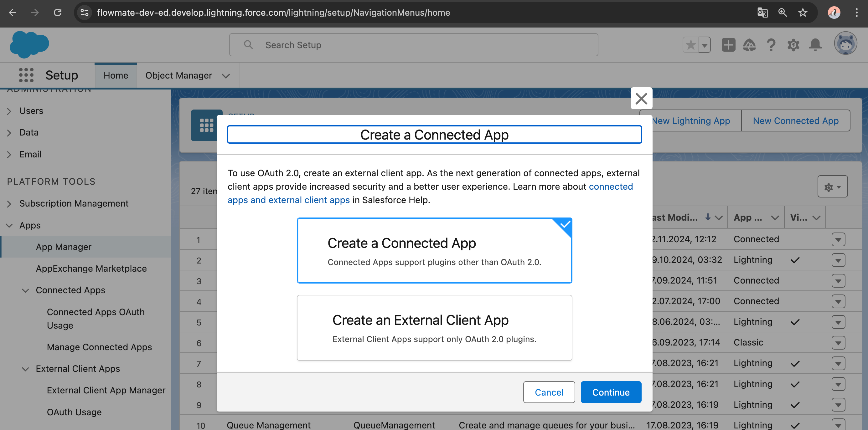
Task: Select the Create a Connected App option
Action: (434, 251)
